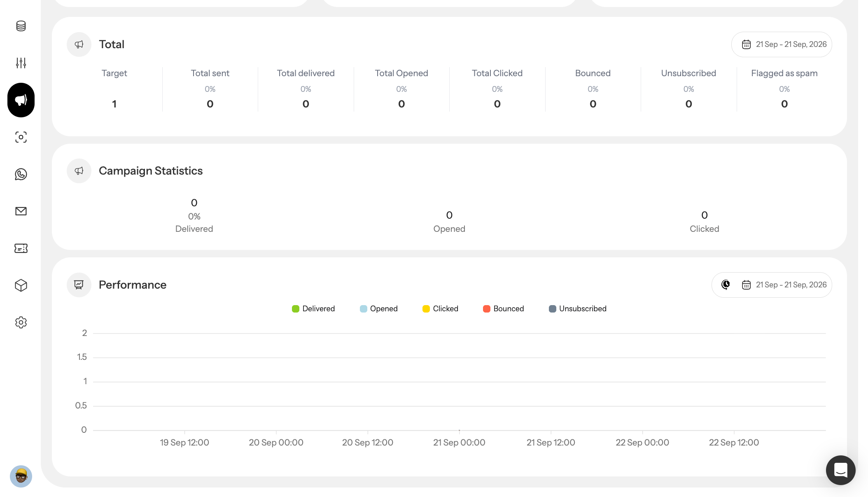
Task: Click Opened count in Campaign Statistics
Action: click(x=449, y=215)
